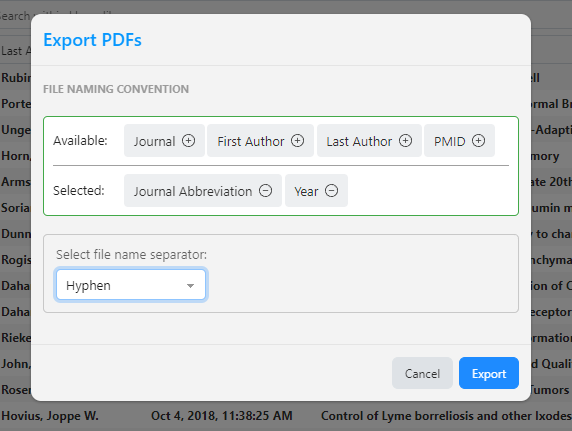The width and height of the screenshot is (572, 431).
Task: Remove Year using minus icon
Action: tap(331, 191)
